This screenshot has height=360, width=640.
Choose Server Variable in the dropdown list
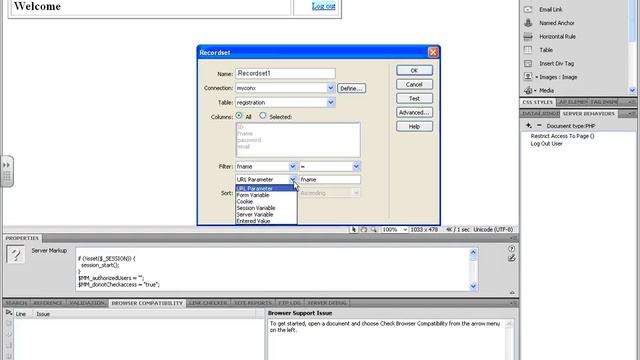point(266,215)
